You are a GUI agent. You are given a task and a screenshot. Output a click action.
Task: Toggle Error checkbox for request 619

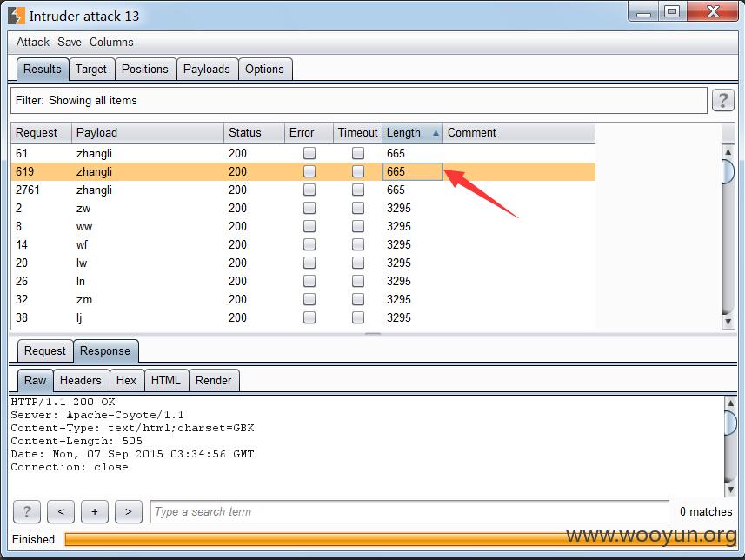coord(309,171)
